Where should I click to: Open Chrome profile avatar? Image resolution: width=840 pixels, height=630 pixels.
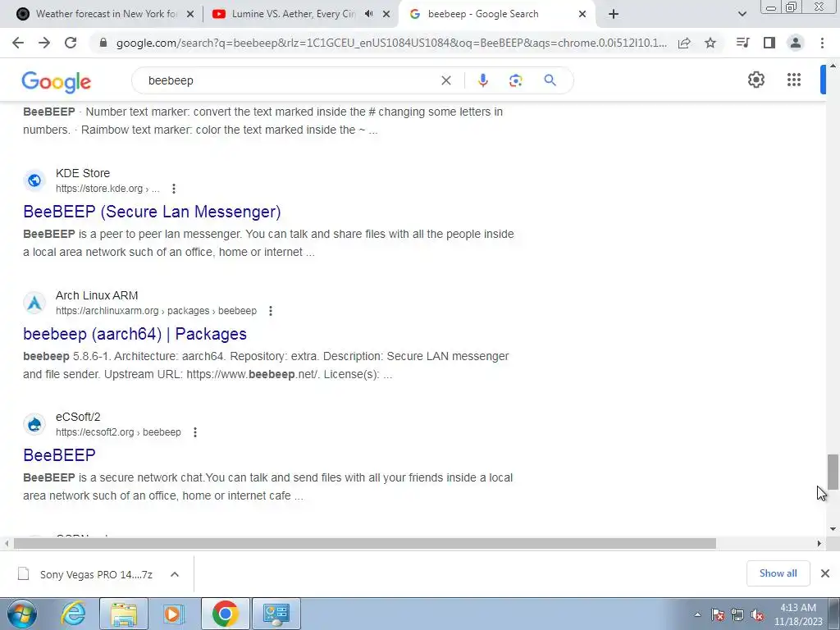coord(796,43)
